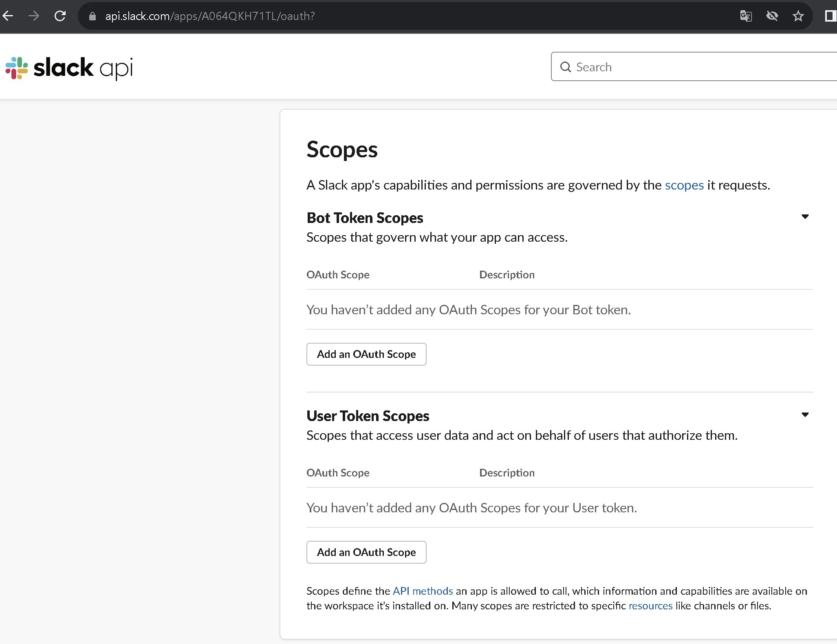
Task: Open the browser side panel icon
Action: pyautogui.click(x=830, y=16)
